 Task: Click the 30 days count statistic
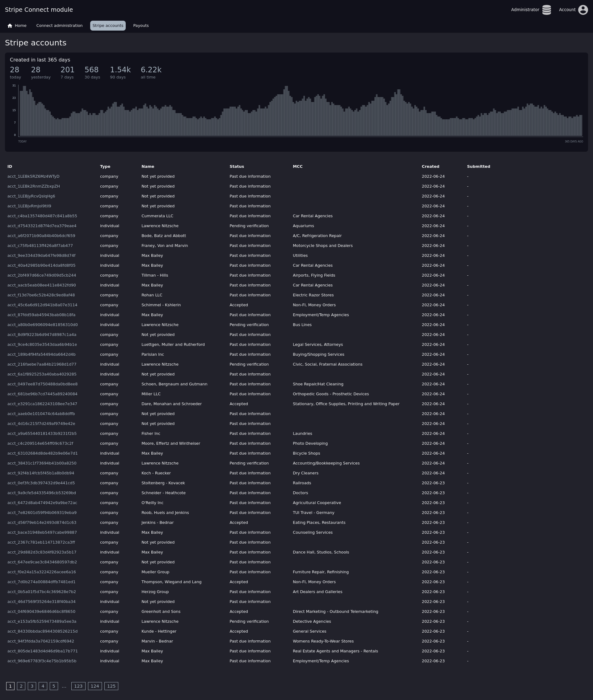tap(91, 70)
